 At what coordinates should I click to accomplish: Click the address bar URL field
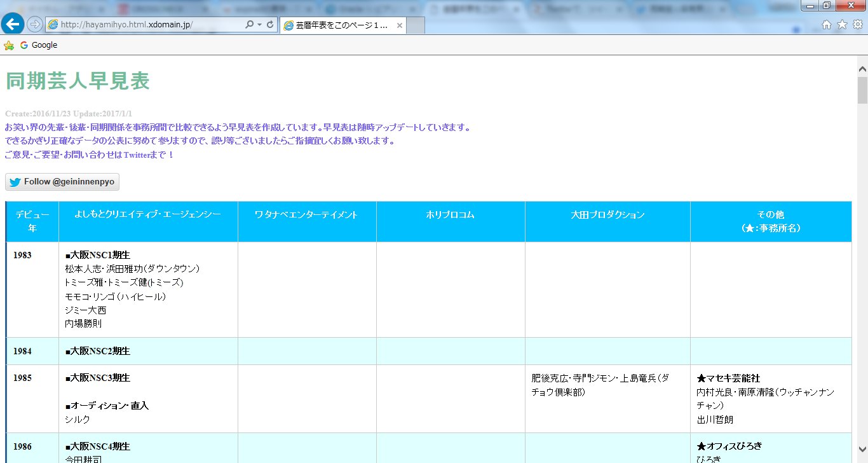pos(146,25)
